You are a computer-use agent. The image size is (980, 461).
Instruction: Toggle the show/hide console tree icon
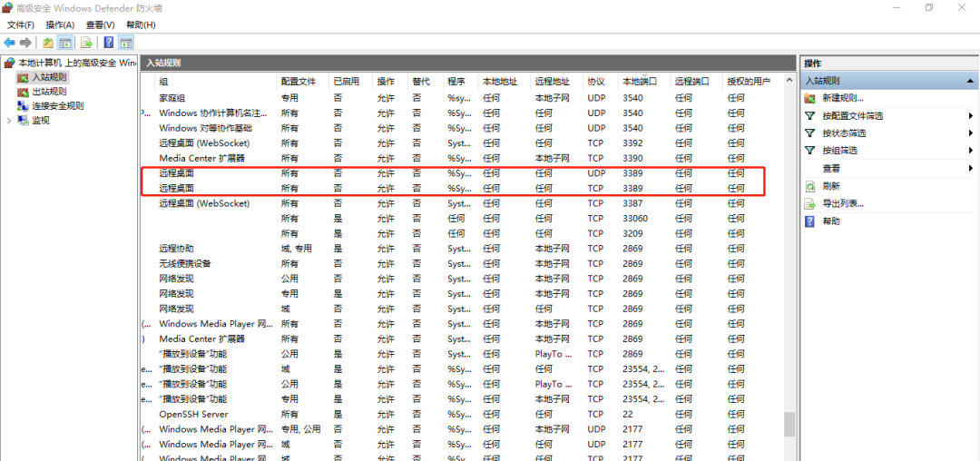point(65,43)
